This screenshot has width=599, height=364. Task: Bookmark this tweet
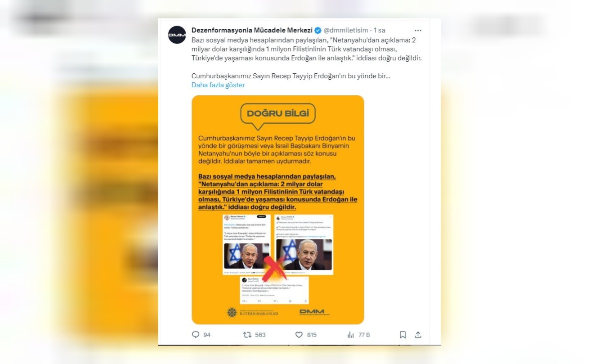(403, 335)
